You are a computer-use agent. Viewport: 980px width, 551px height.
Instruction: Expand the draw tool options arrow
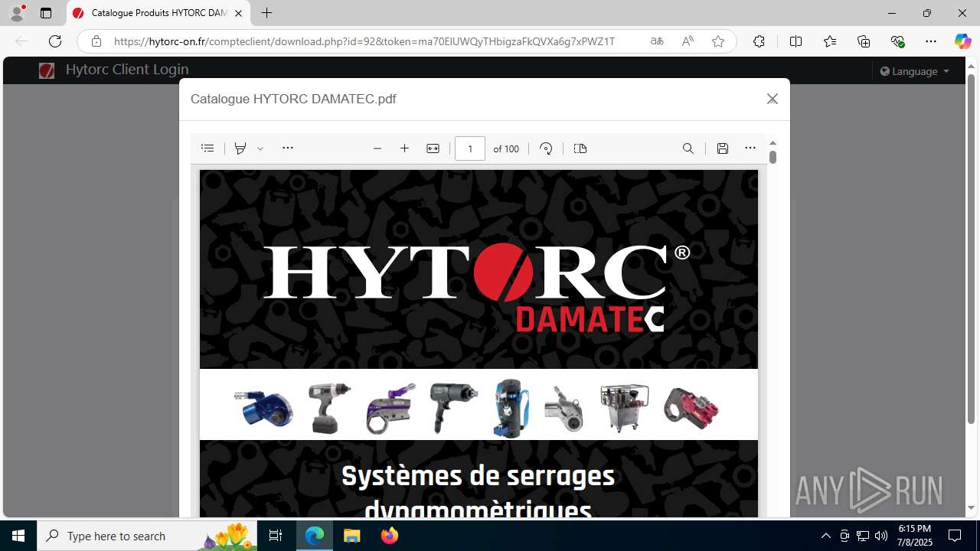coord(260,148)
